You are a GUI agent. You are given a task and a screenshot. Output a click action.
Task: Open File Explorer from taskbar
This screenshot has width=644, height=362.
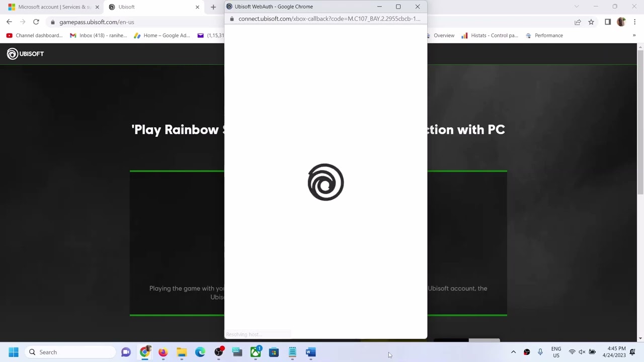click(182, 352)
